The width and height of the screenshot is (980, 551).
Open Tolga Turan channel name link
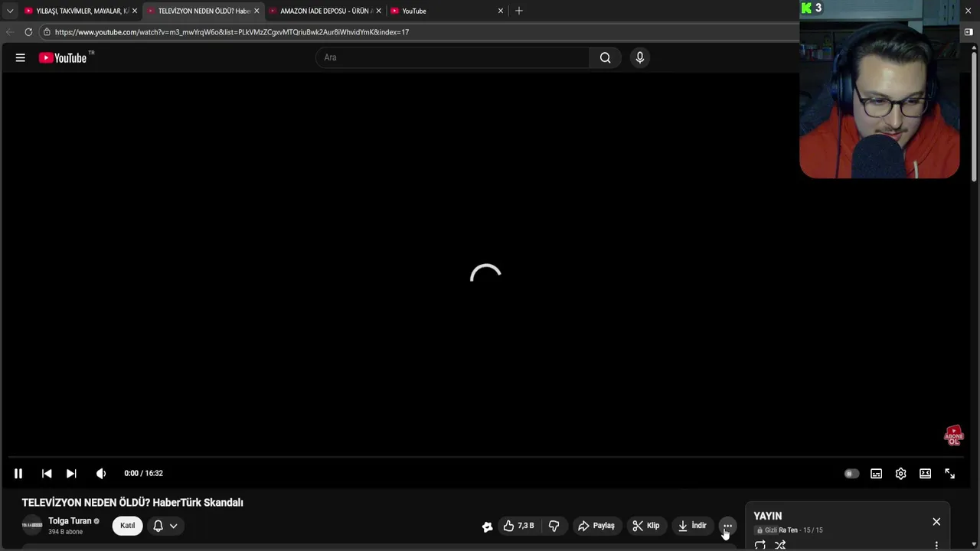coord(70,521)
